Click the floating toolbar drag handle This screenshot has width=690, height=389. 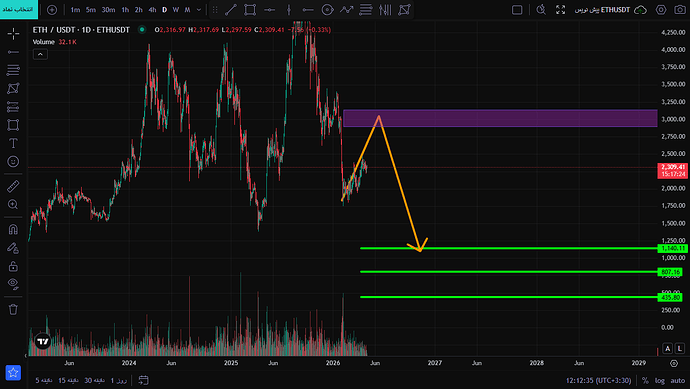pos(215,10)
